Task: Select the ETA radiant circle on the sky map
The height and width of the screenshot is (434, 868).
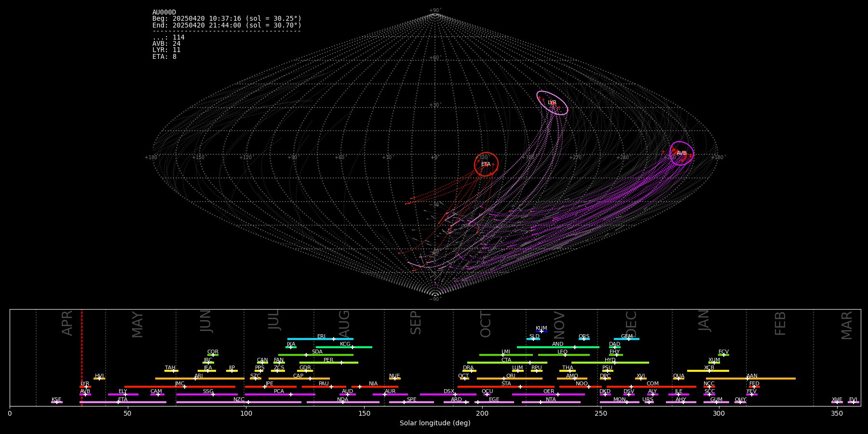Action: click(486, 164)
